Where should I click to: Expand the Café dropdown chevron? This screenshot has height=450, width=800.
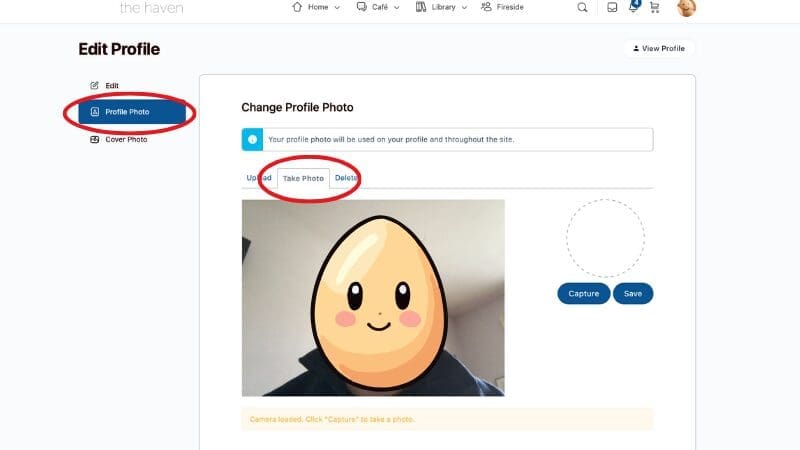coord(397,7)
